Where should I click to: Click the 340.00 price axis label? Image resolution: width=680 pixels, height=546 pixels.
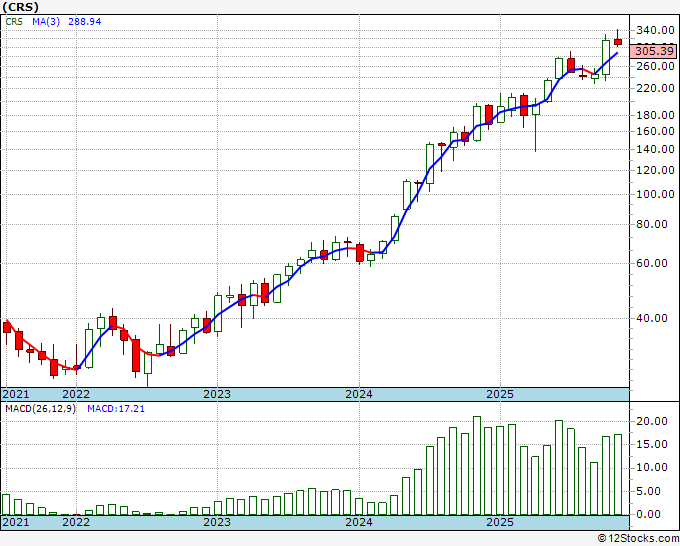click(654, 31)
